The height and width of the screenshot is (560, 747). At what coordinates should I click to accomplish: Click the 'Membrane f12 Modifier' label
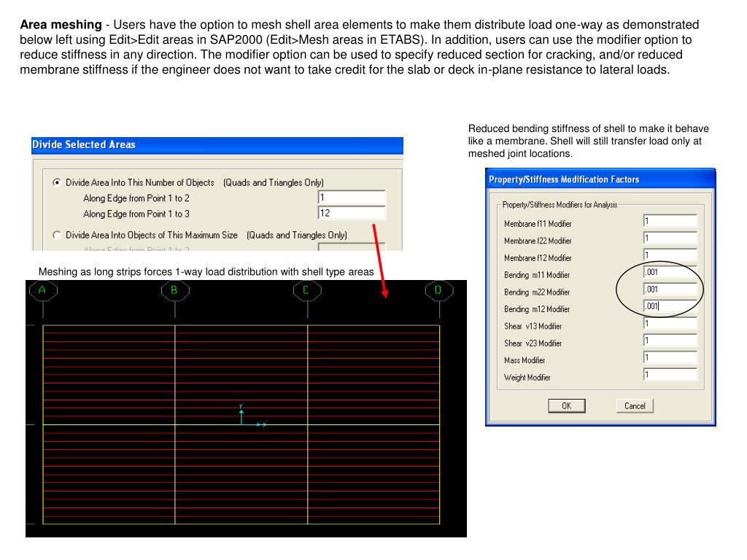538,258
